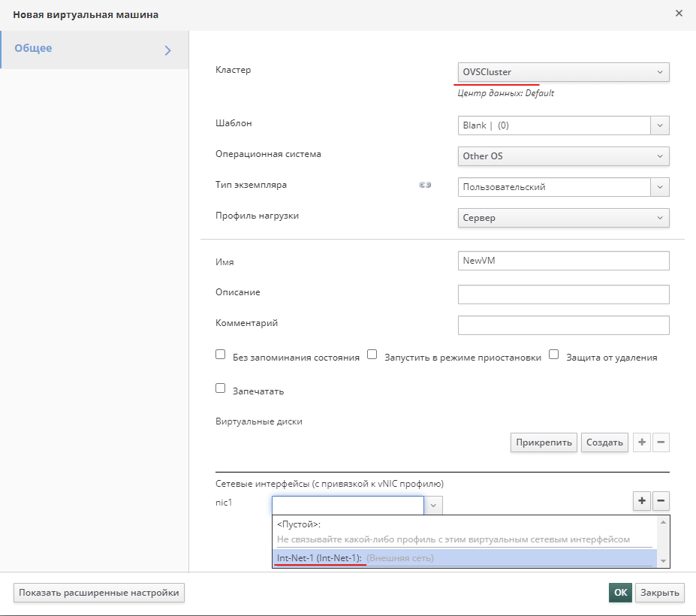The height and width of the screenshot is (616, 696).
Task: Click the Прикрепить button
Action: coord(544,442)
